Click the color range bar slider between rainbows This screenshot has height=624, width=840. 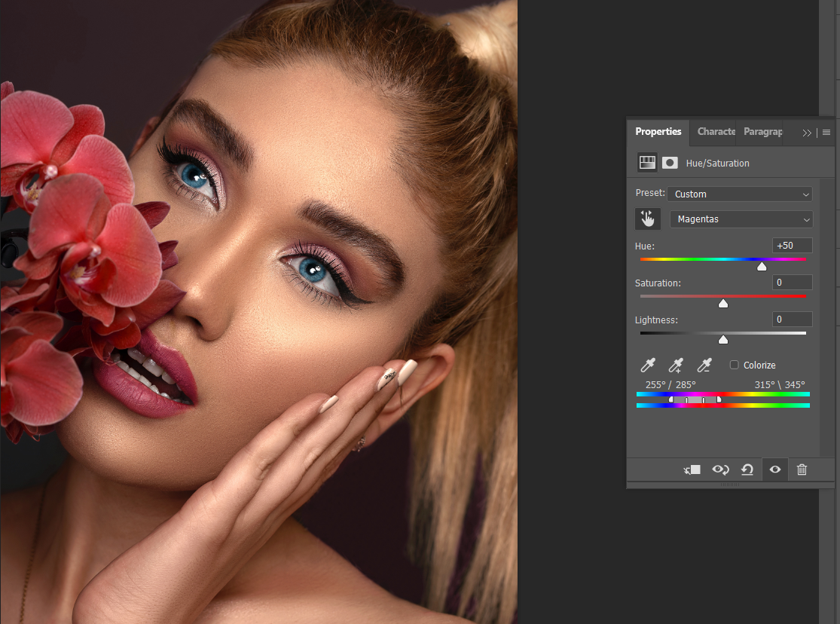695,399
